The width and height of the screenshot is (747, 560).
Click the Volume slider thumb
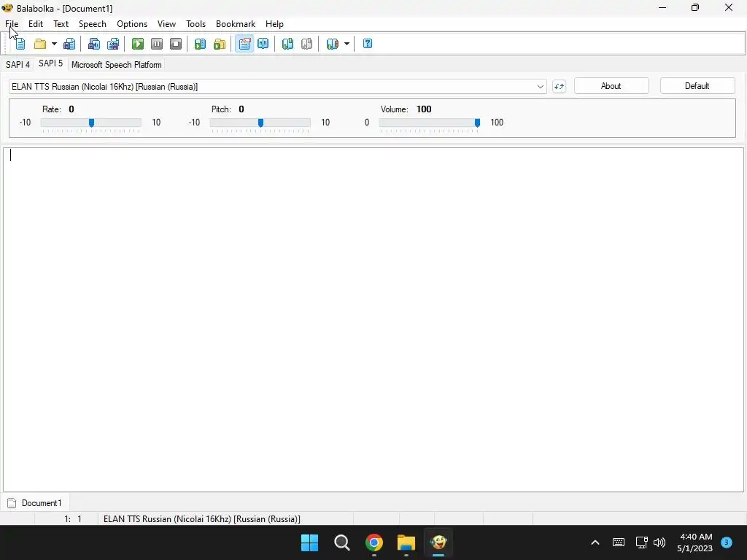click(x=477, y=122)
